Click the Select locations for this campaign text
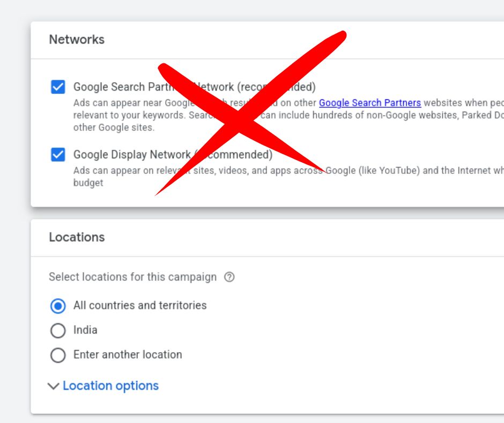This screenshot has width=504, height=423. point(132,277)
